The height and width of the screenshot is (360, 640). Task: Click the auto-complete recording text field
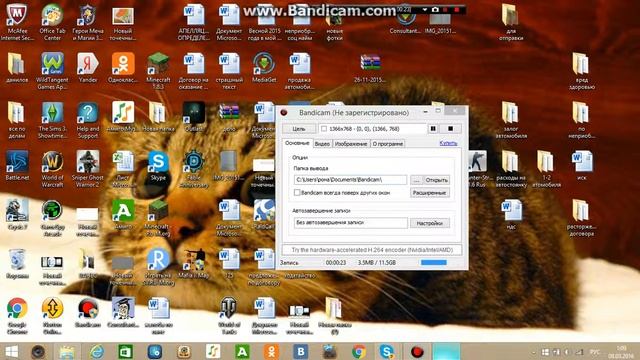[351, 223]
